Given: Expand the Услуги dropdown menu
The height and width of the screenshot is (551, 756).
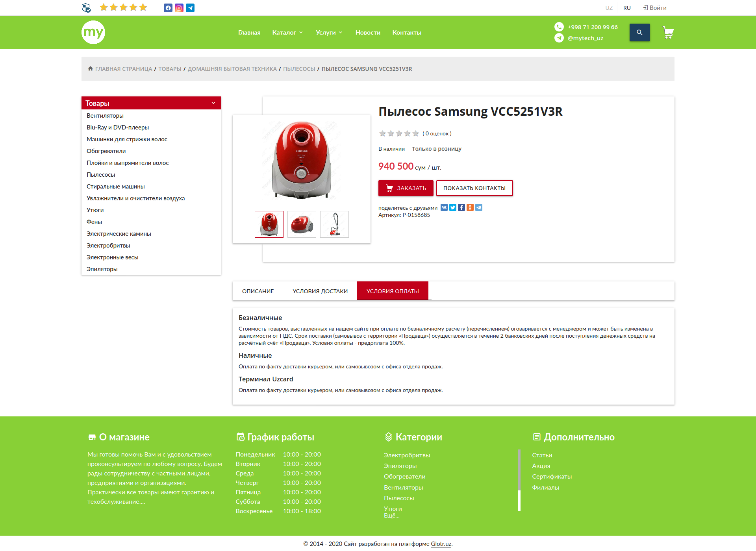Looking at the screenshot, I should (x=329, y=32).
